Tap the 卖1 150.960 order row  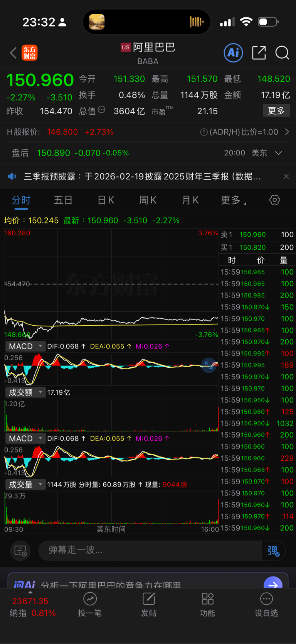(257, 235)
